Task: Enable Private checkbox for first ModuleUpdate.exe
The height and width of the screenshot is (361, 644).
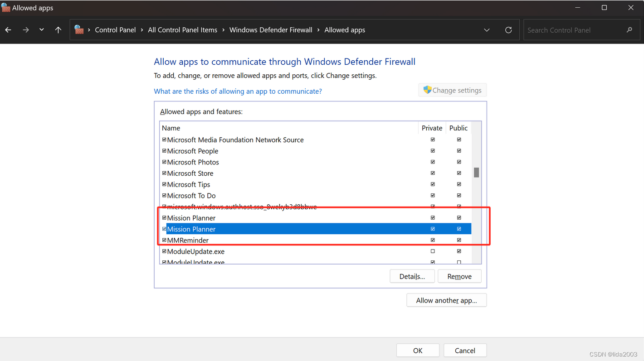Action: click(433, 251)
